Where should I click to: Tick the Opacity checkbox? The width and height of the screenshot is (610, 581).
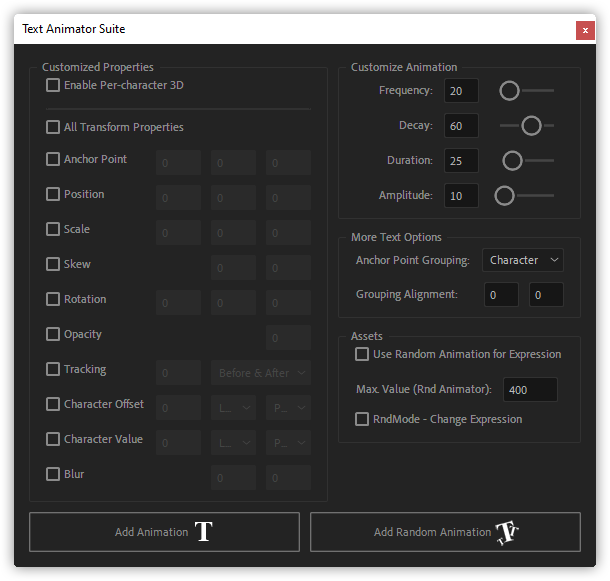[x=53, y=334]
